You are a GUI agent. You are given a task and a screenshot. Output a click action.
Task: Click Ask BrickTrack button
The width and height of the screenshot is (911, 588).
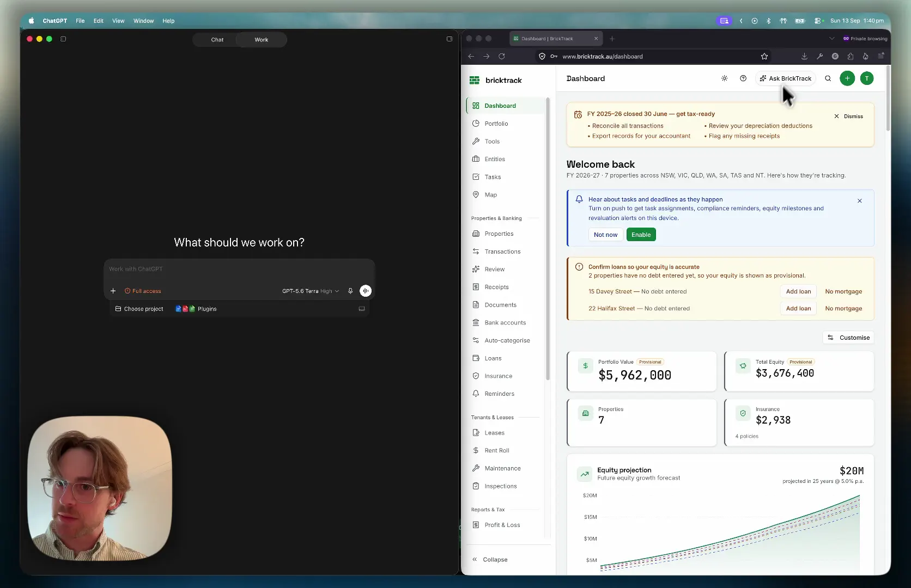coord(786,78)
